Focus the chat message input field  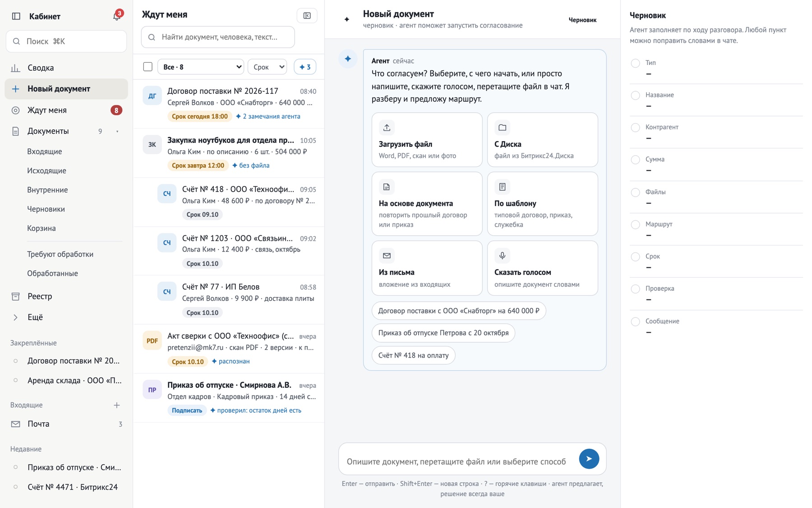(x=457, y=461)
